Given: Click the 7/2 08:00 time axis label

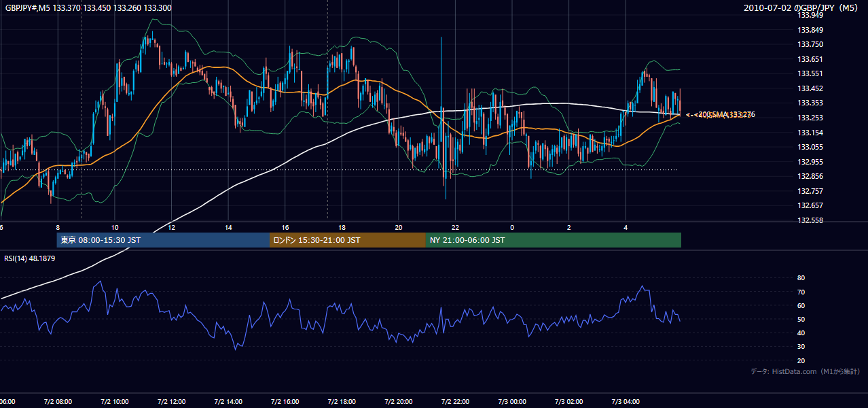Looking at the screenshot, I should point(57,401).
